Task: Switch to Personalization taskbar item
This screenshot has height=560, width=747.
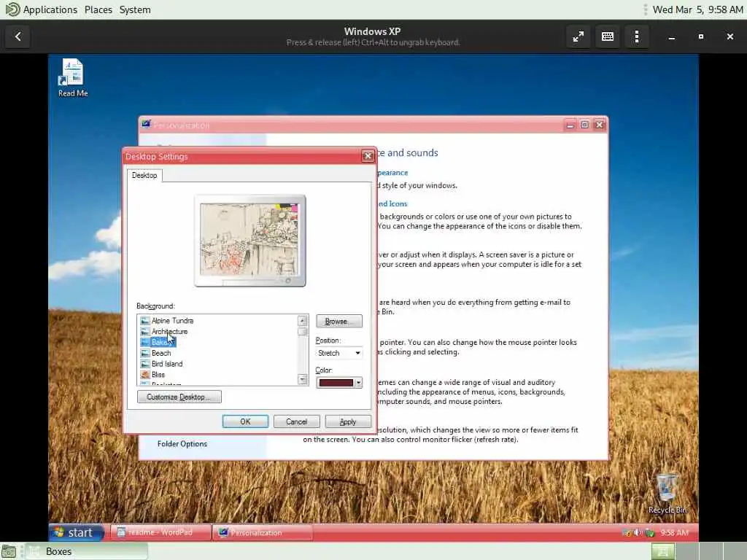Action: [263, 532]
